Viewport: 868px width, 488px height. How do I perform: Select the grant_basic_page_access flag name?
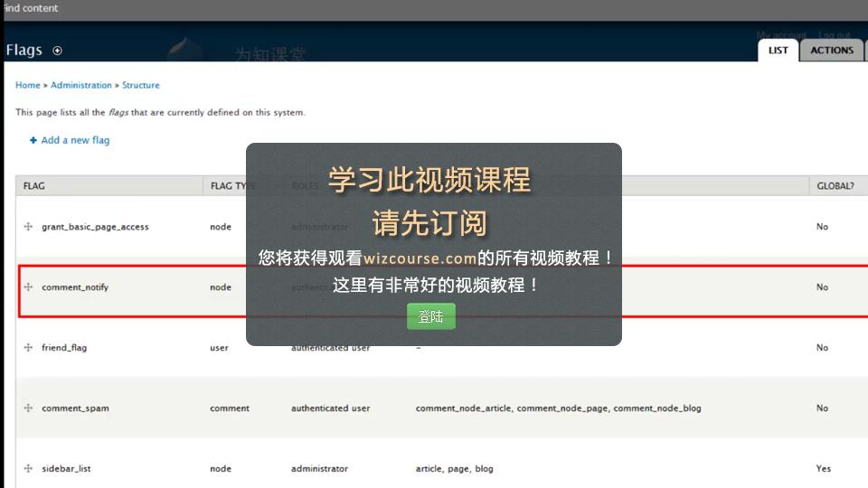[x=95, y=227]
